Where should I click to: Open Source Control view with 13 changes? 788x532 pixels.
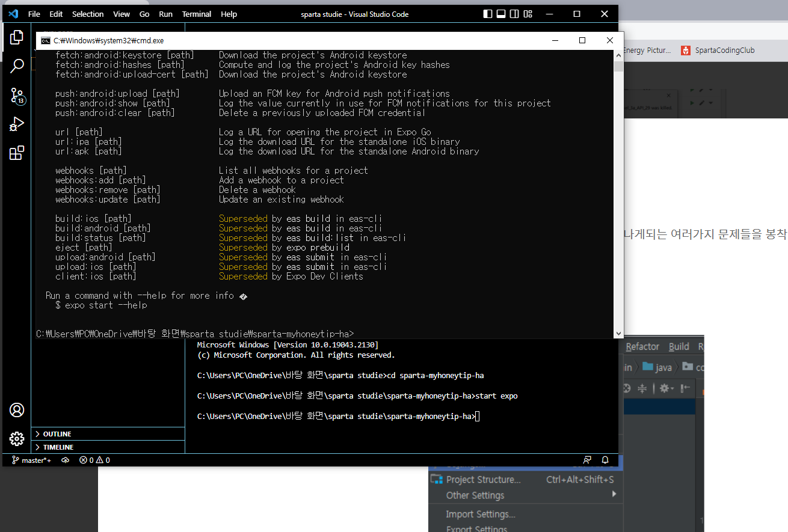pos(17,96)
